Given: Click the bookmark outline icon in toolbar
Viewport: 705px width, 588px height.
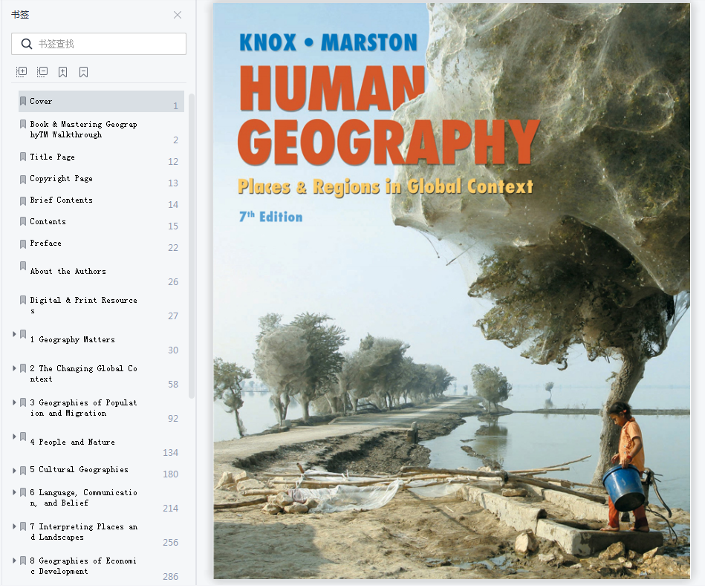Looking at the screenshot, I should (x=84, y=72).
